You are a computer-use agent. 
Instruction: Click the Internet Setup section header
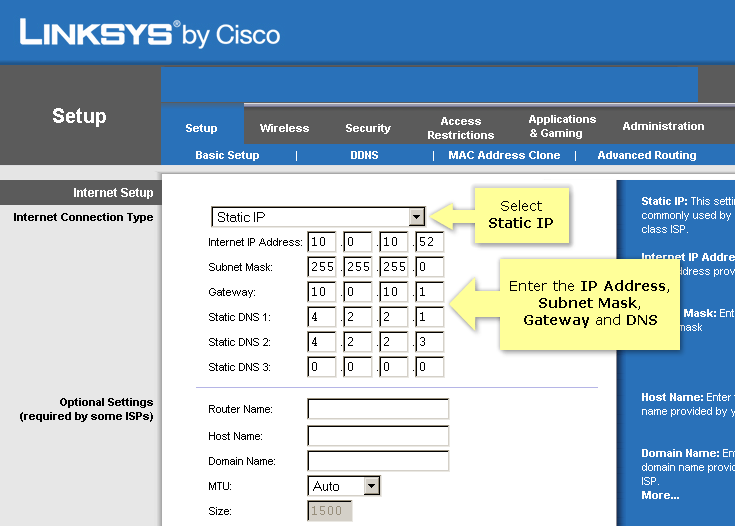click(x=113, y=193)
